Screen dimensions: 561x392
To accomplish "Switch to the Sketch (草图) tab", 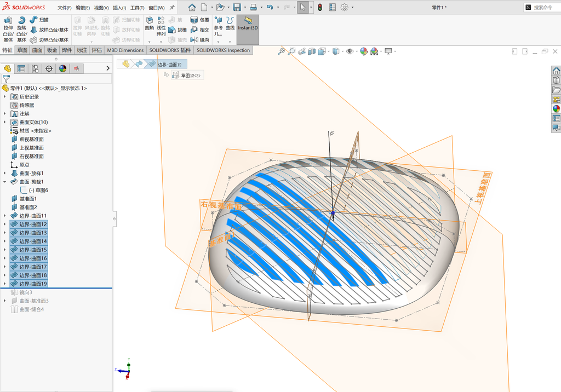I will coord(22,50).
